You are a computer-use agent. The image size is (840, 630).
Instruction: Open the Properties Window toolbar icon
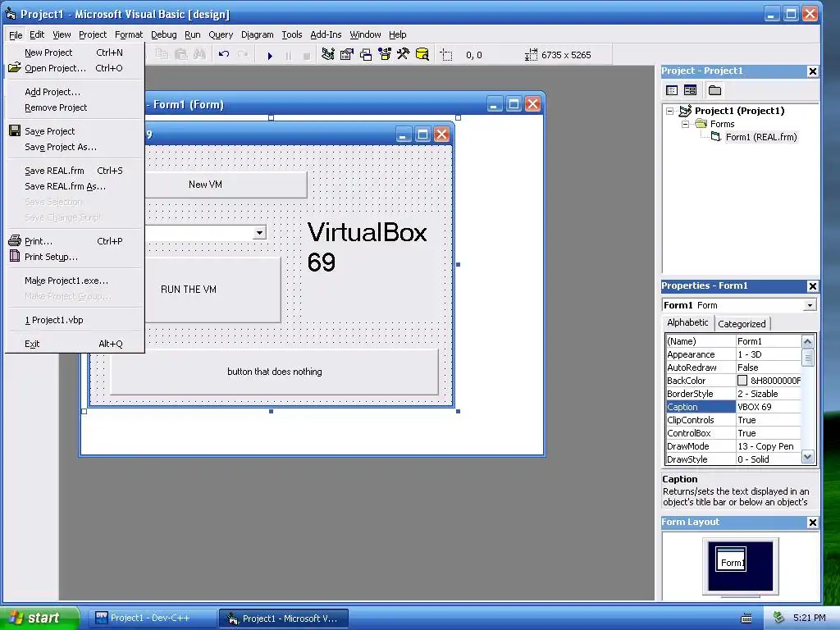tap(347, 54)
